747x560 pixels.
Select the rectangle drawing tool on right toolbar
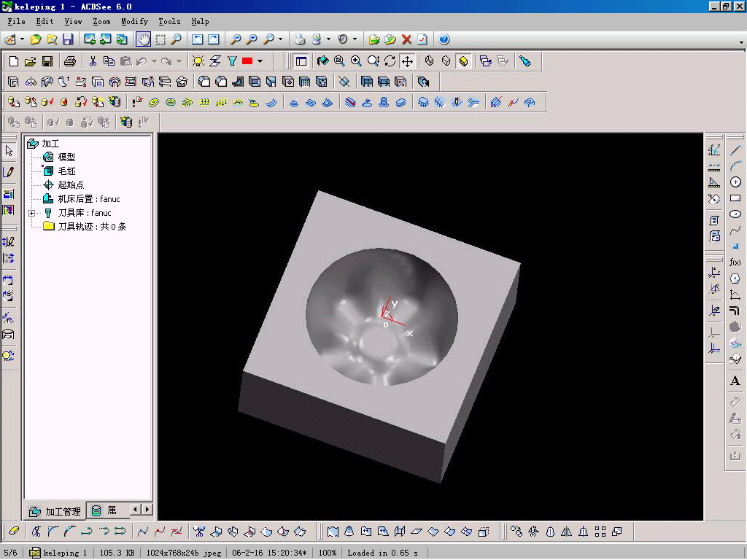click(x=735, y=198)
